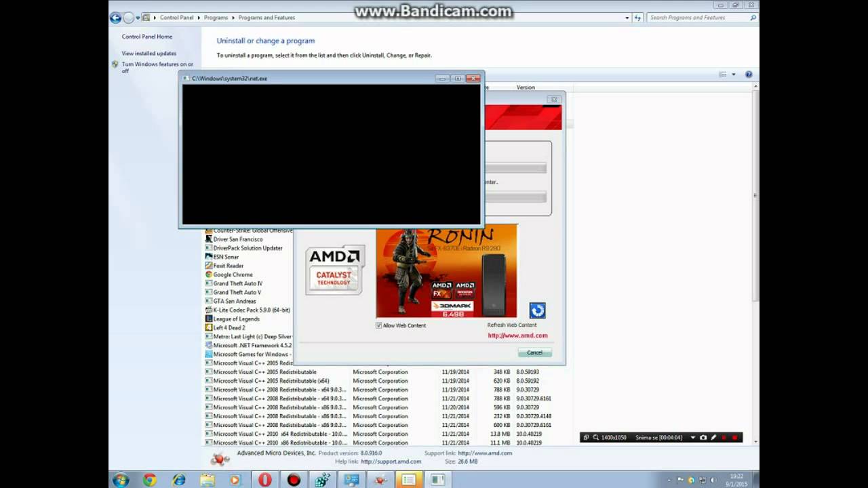This screenshot has height=488, width=868.
Task: Select Driver San Francisco in program list
Action: click(238, 239)
